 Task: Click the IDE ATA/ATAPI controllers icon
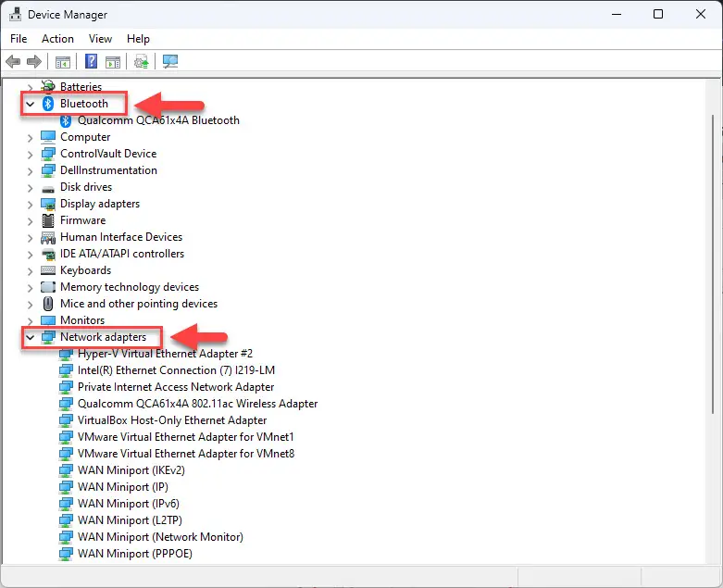tap(48, 254)
